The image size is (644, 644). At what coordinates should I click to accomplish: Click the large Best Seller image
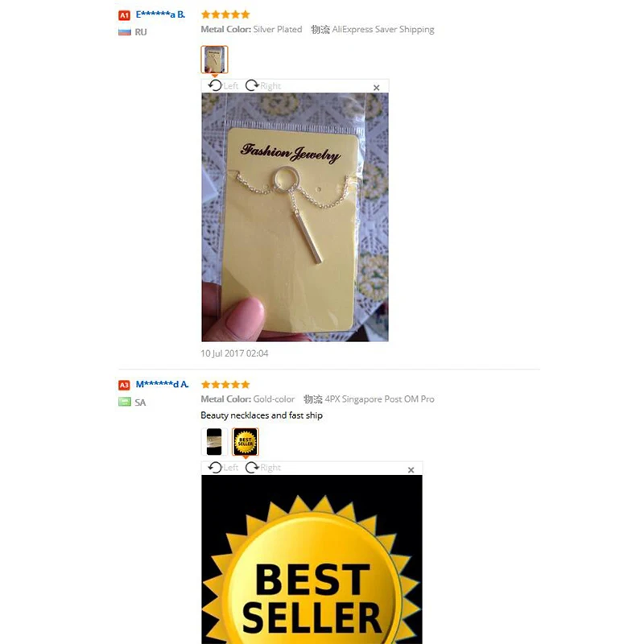[312, 559]
